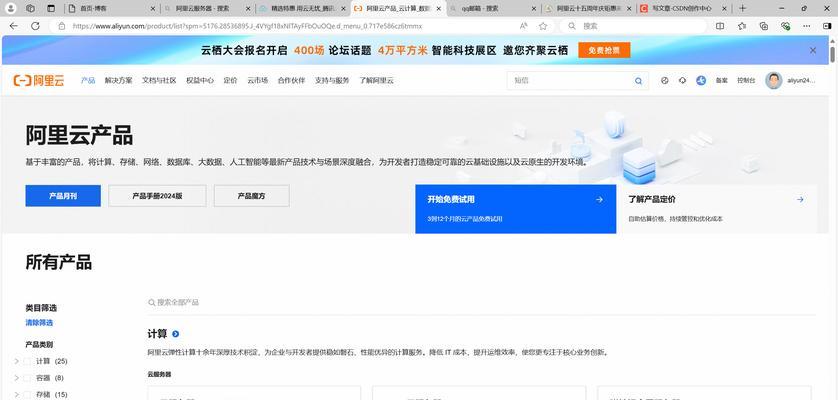The image size is (838, 400).
Task: Open the 控制台 link in the header
Action: pyautogui.click(x=746, y=81)
